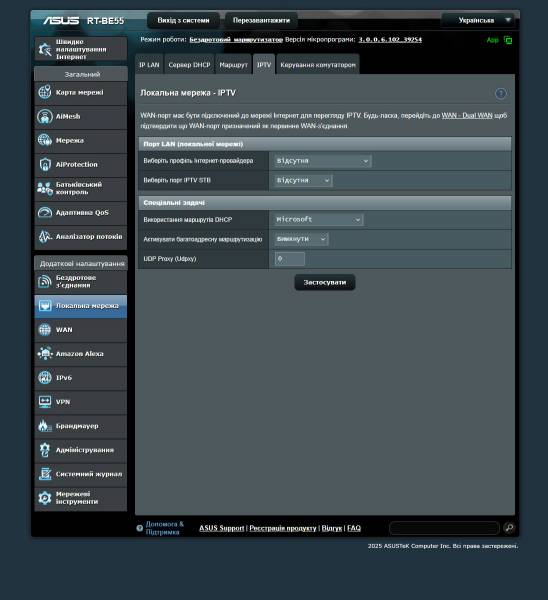
Task: Click the UDP Proxy input field
Action: click(290, 259)
